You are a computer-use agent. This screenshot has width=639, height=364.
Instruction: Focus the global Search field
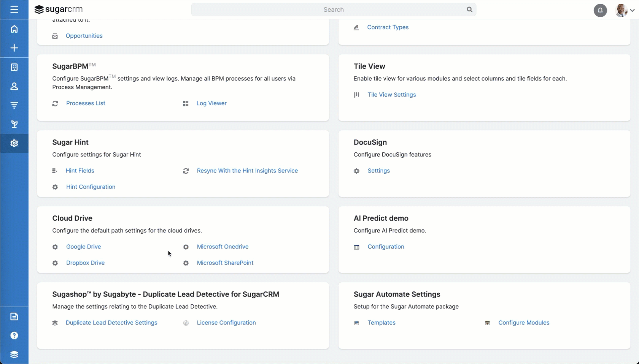tap(334, 9)
